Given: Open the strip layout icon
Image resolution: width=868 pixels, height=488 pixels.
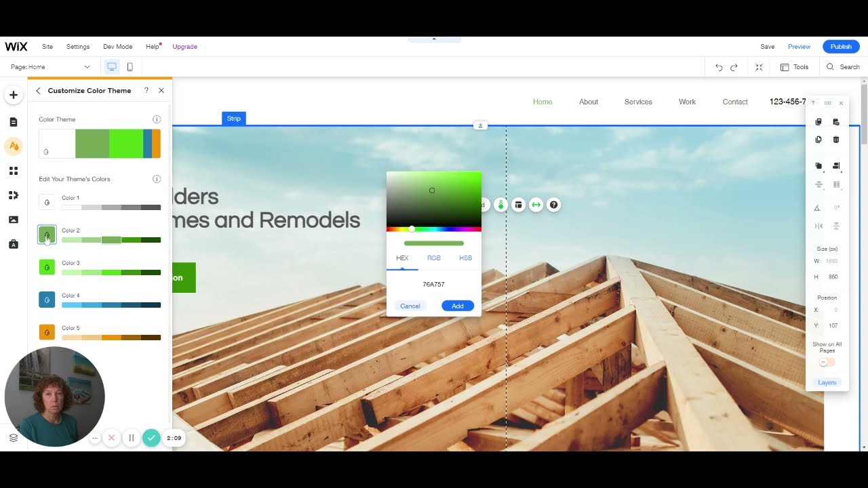Looking at the screenshot, I should tap(519, 205).
